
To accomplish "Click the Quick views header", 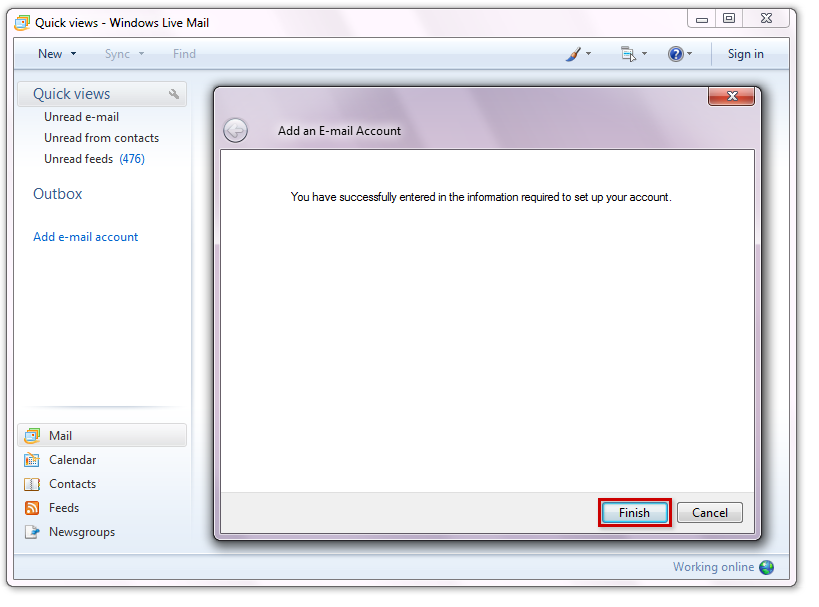I will pyautogui.click(x=102, y=94).
